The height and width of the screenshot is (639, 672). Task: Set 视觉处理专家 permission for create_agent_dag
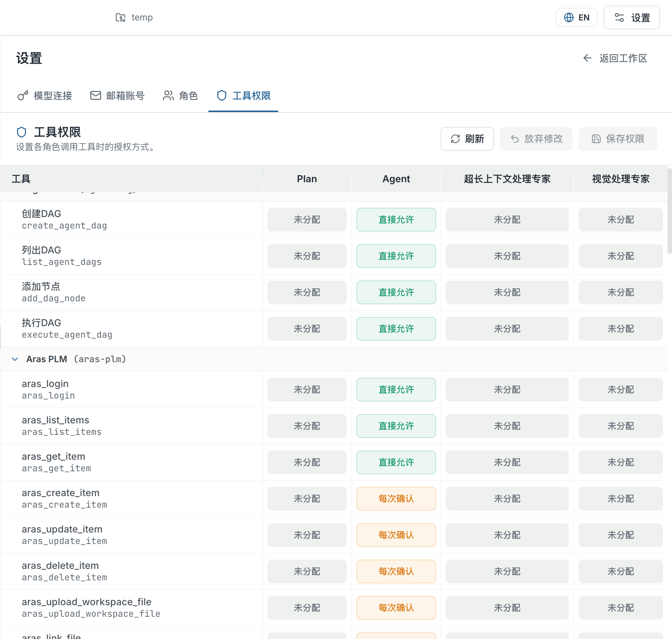click(621, 220)
